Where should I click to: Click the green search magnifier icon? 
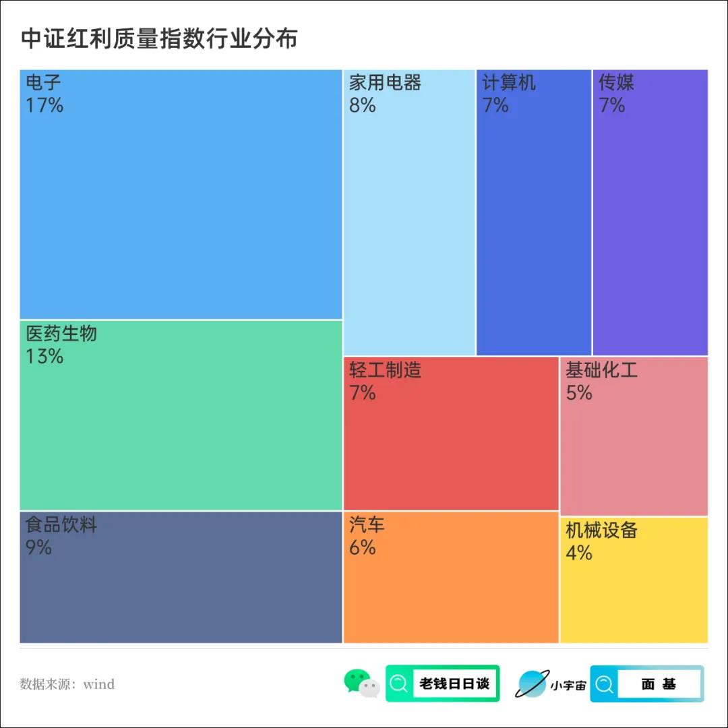click(399, 684)
